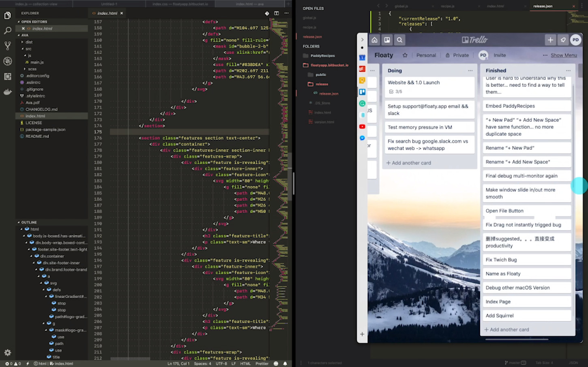Switch to release.json tab in Sublime

point(543,6)
